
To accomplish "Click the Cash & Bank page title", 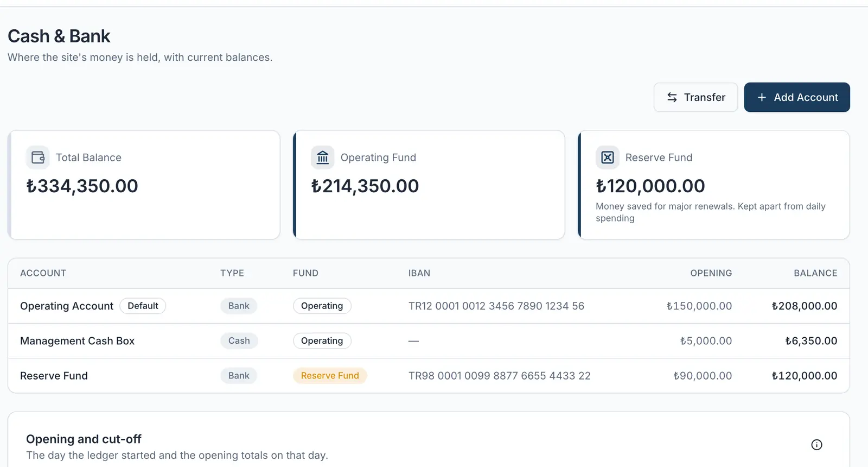I will (x=59, y=36).
